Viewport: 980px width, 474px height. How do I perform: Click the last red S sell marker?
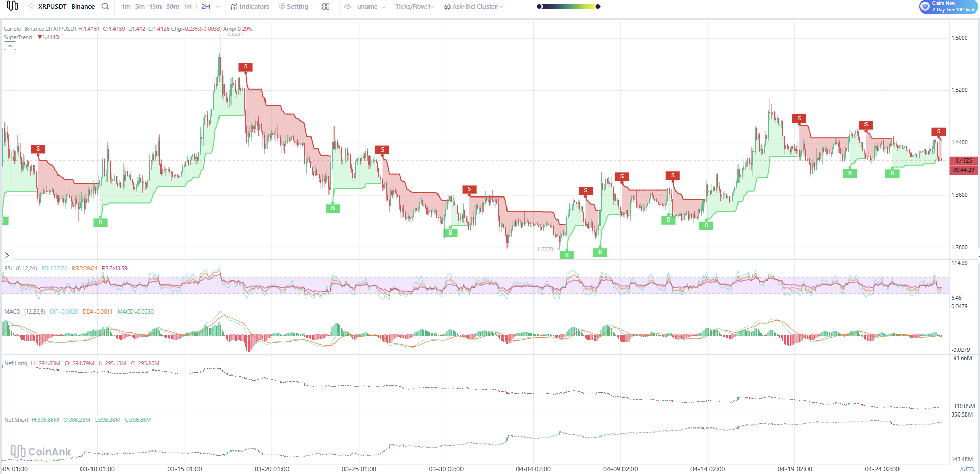click(x=938, y=132)
